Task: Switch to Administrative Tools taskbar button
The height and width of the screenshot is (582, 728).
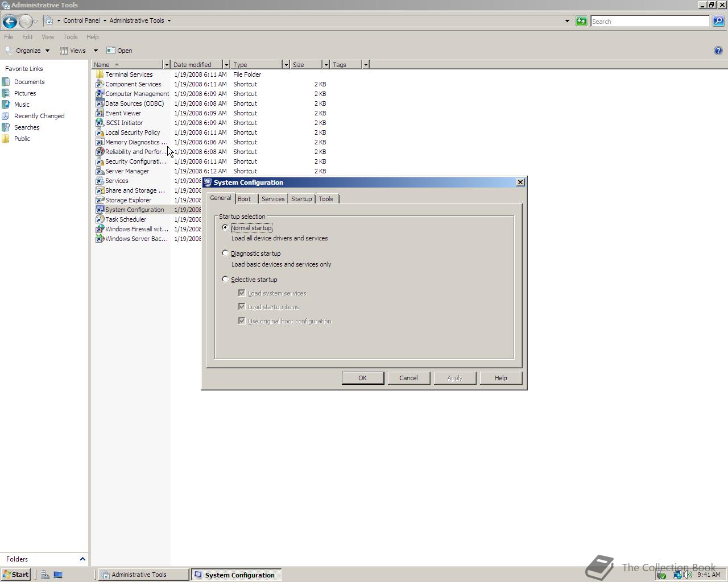Action: point(144,575)
